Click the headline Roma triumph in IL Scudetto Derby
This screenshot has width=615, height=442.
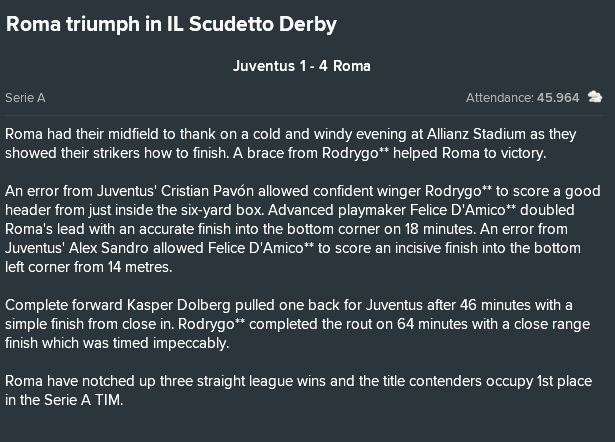[171, 24]
